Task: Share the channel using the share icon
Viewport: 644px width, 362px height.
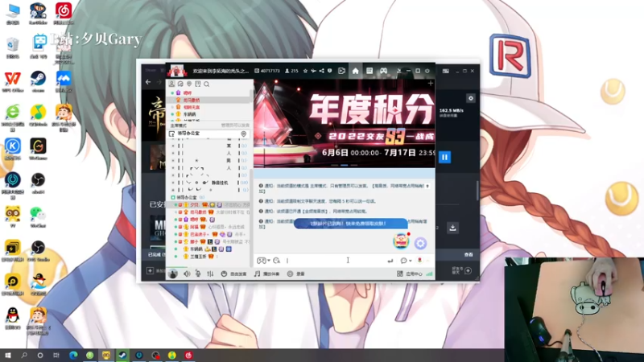Action: tap(321, 71)
